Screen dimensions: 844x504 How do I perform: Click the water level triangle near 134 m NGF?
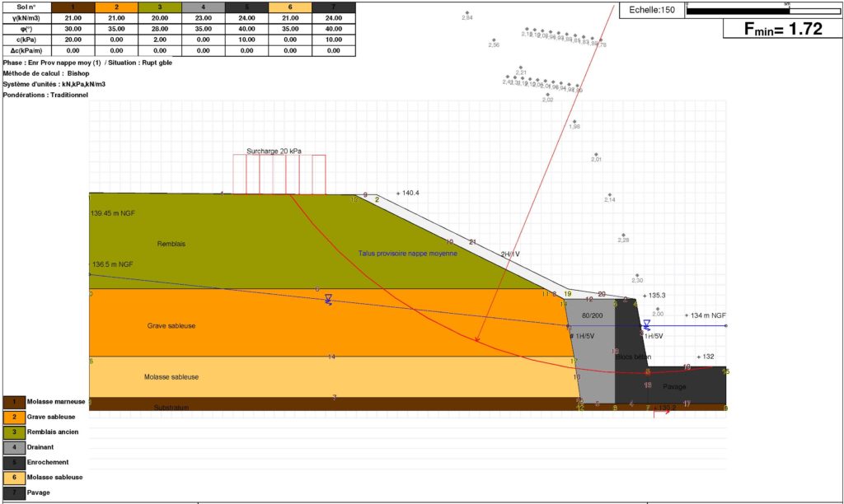(x=646, y=324)
